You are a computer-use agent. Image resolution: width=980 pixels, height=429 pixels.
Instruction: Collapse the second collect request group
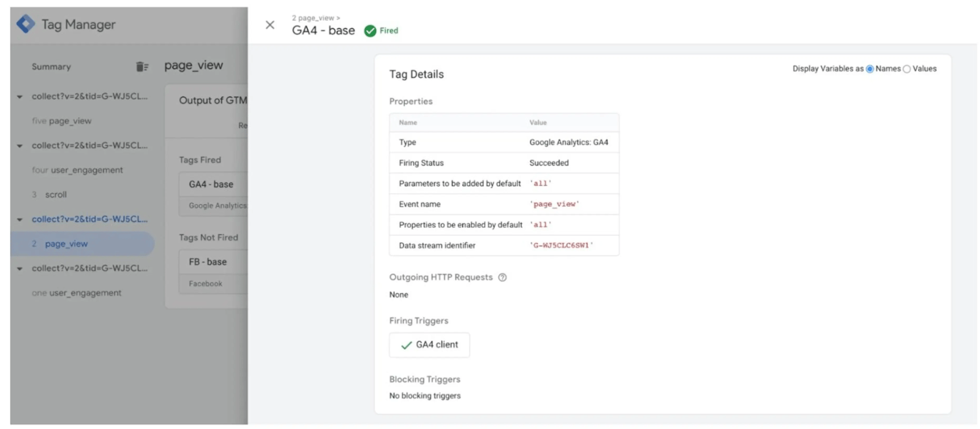point(20,146)
